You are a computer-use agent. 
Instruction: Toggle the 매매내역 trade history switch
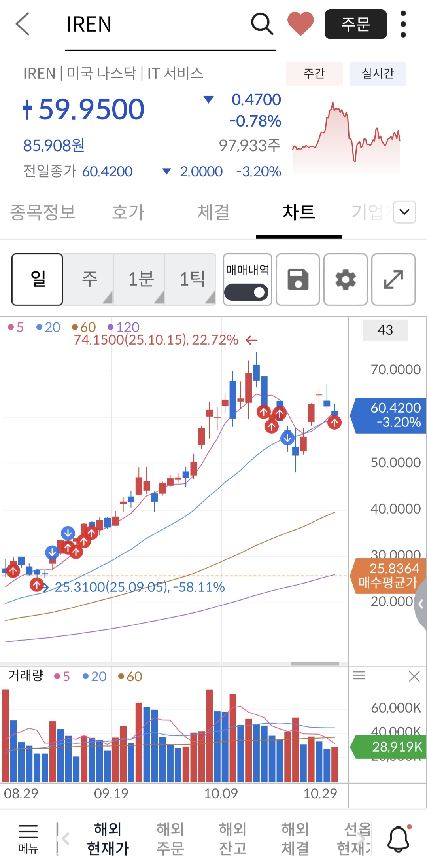click(247, 293)
